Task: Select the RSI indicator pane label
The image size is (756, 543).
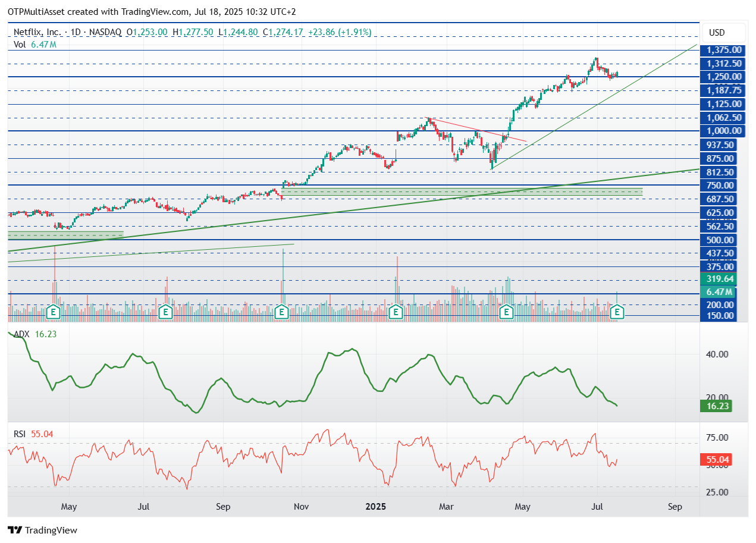Action: tap(20, 434)
